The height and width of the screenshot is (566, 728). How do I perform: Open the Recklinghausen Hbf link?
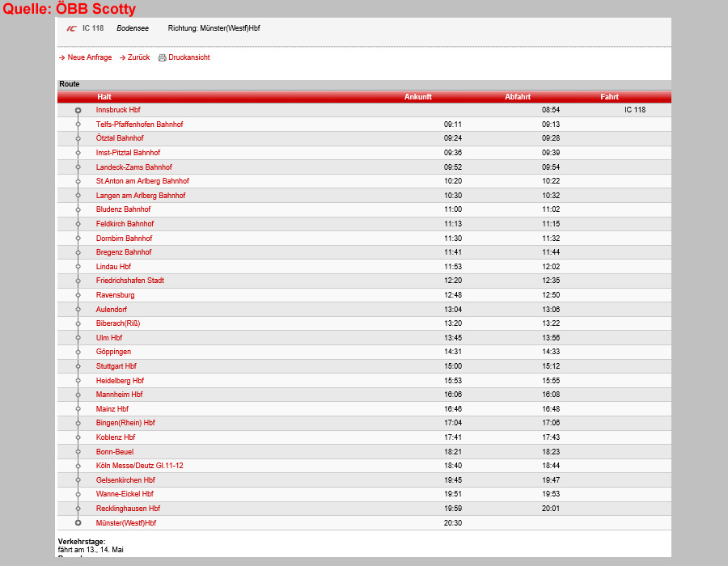click(128, 509)
